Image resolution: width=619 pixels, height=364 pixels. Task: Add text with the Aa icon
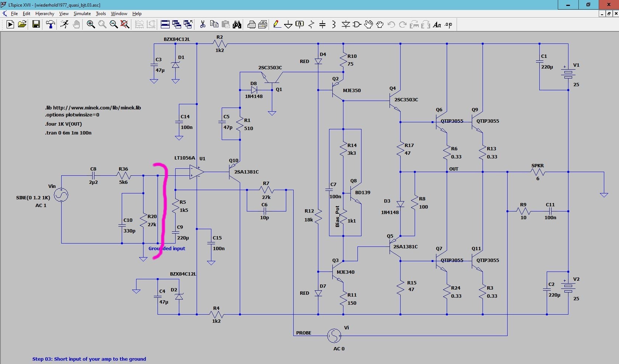(437, 24)
